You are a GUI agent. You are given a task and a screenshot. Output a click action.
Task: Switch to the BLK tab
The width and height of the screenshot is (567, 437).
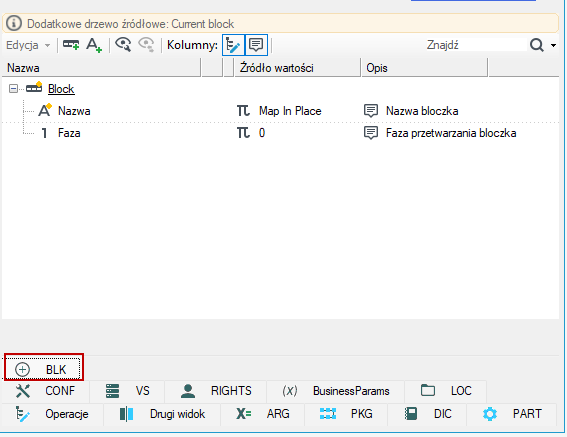tap(43, 369)
